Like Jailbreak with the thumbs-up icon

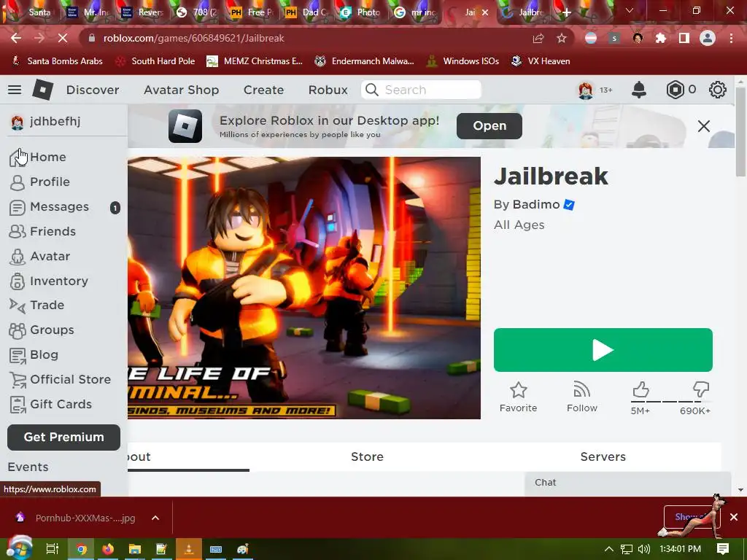click(640, 390)
